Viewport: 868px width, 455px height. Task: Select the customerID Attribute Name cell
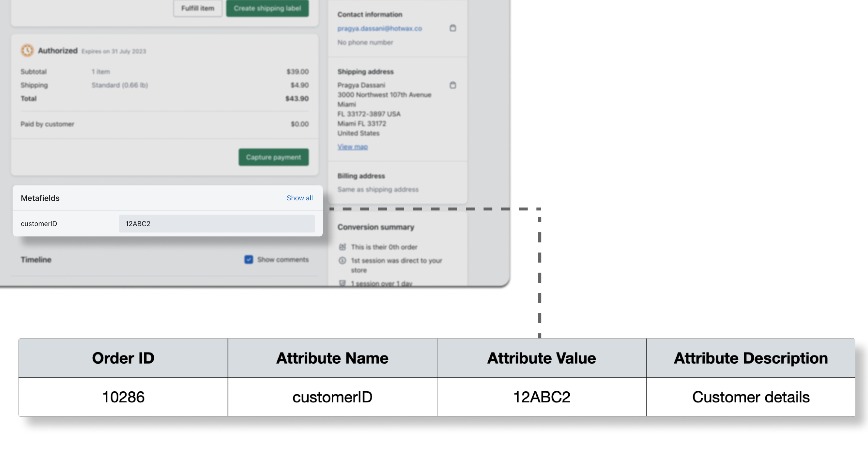tap(332, 397)
